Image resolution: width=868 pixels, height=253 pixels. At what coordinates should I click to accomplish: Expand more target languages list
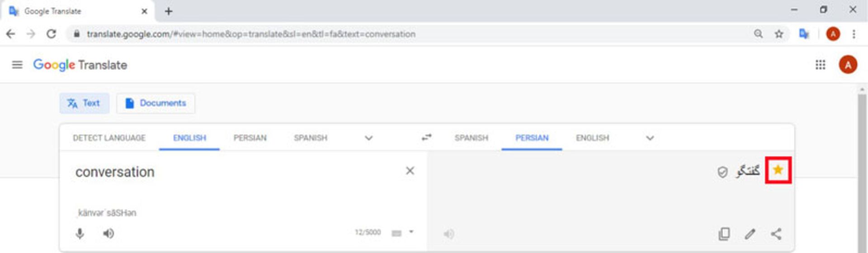tap(650, 138)
